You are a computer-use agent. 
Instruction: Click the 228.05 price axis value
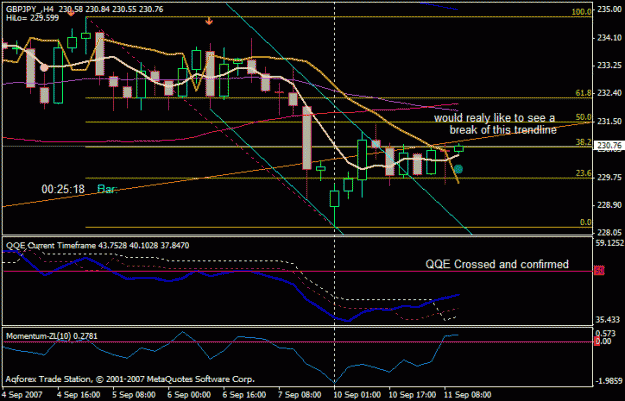point(609,232)
